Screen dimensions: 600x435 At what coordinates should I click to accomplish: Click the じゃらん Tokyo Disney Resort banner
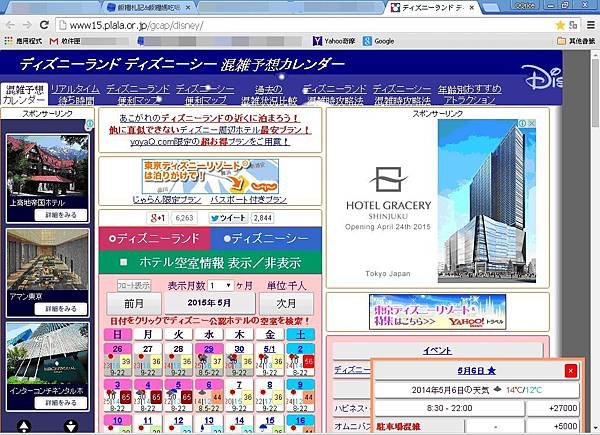point(210,177)
